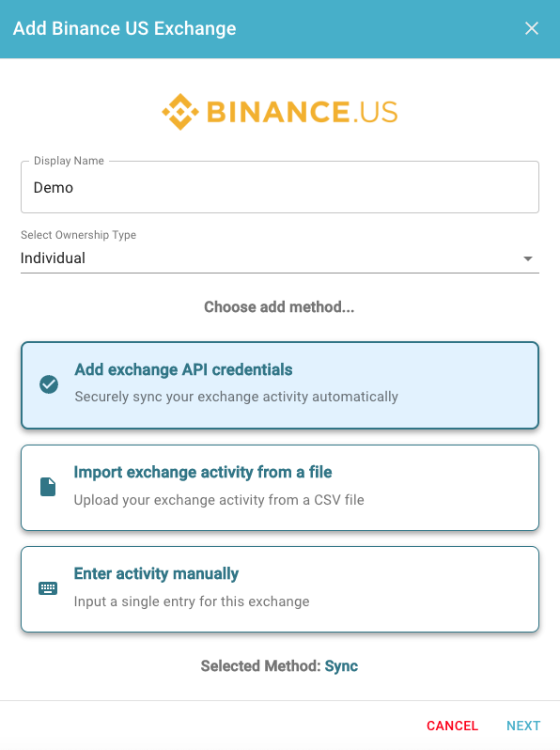Screen dimensions: 560x750
Task: Select the Enter activity manually option
Action: click(x=280, y=589)
